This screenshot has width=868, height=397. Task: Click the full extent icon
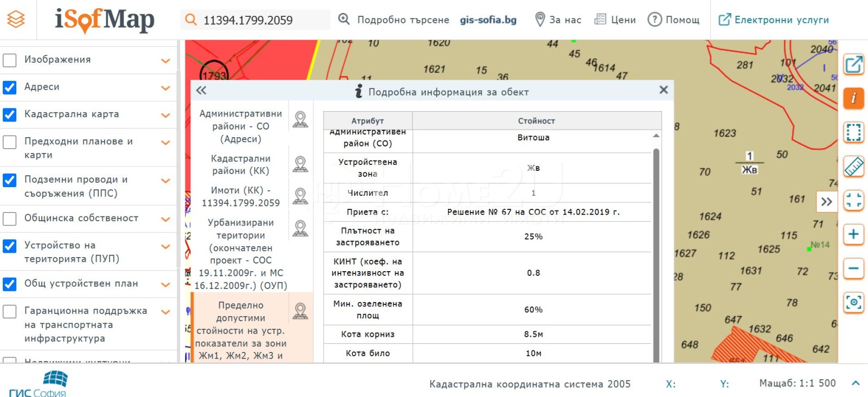click(x=853, y=200)
